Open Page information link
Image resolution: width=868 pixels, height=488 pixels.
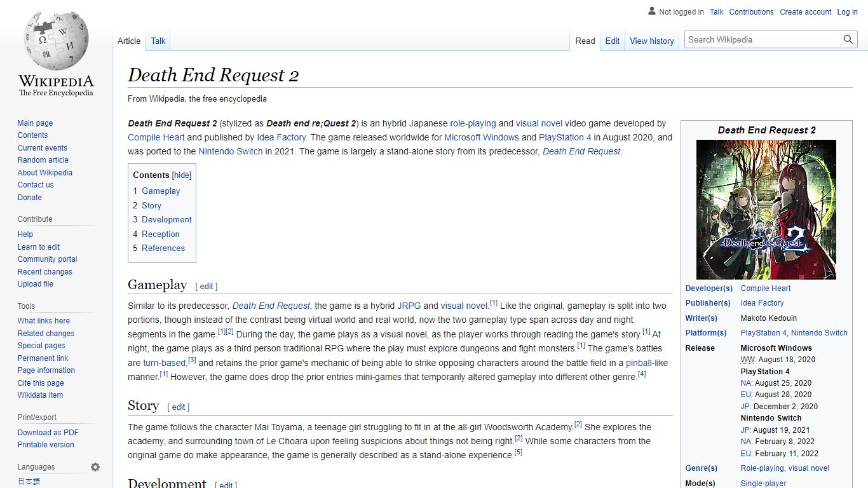(x=46, y=370)
